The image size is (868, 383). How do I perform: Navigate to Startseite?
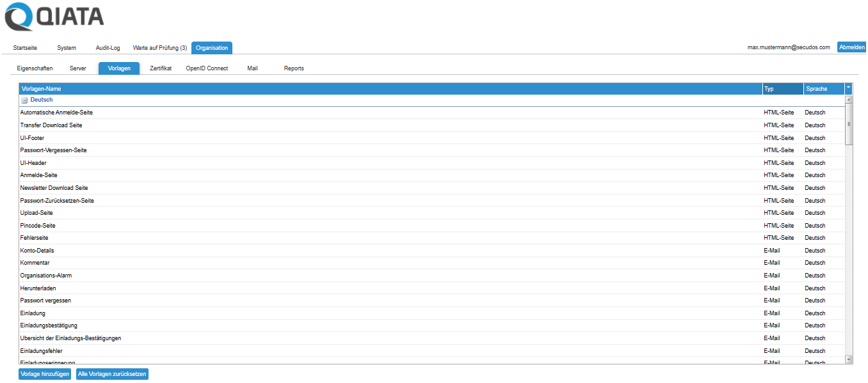pos(26,47)
